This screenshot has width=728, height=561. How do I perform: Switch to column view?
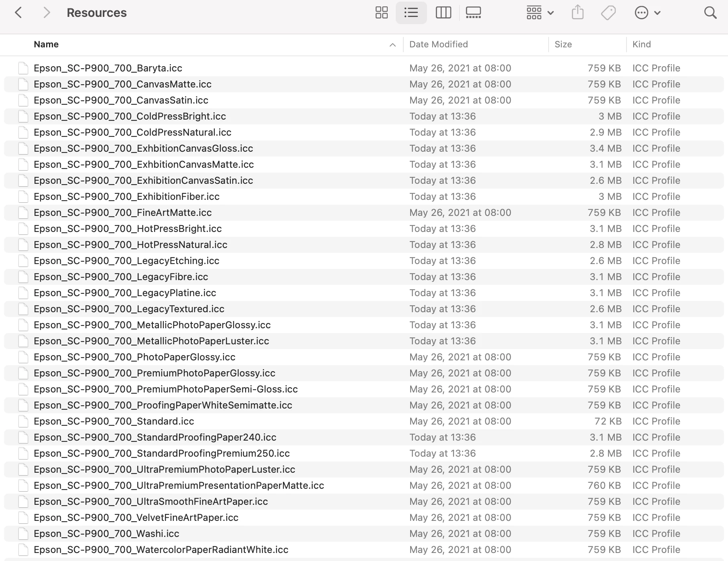pyautogui.click(x=443, y=13)
